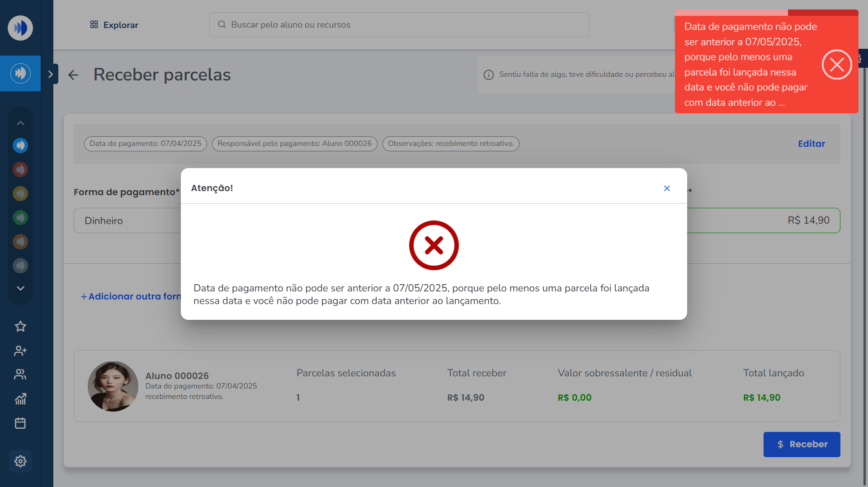Select the red unit circle icon

point(20,170)
